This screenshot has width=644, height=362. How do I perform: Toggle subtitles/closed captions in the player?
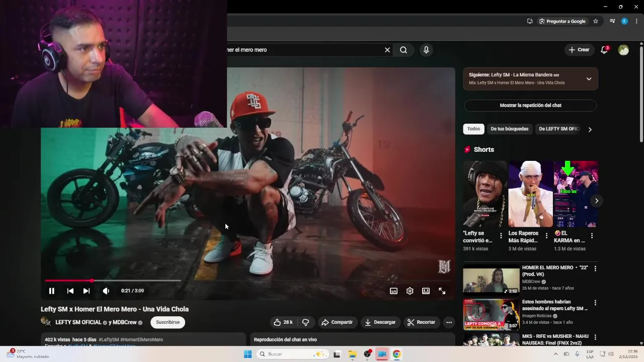tap(393, 291)
